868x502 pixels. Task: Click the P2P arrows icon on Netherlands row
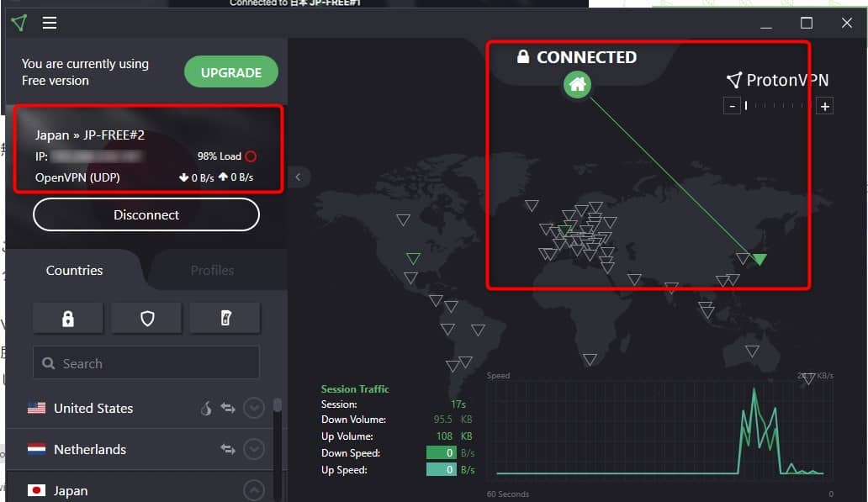(228, 449)
